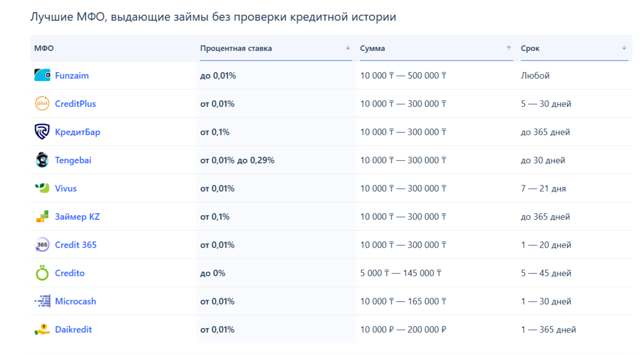Viewport: 644px width, 355px height.
Task: Select the 'до 0,01%' rate for Funzaim
Action: [x=218, y=76]
